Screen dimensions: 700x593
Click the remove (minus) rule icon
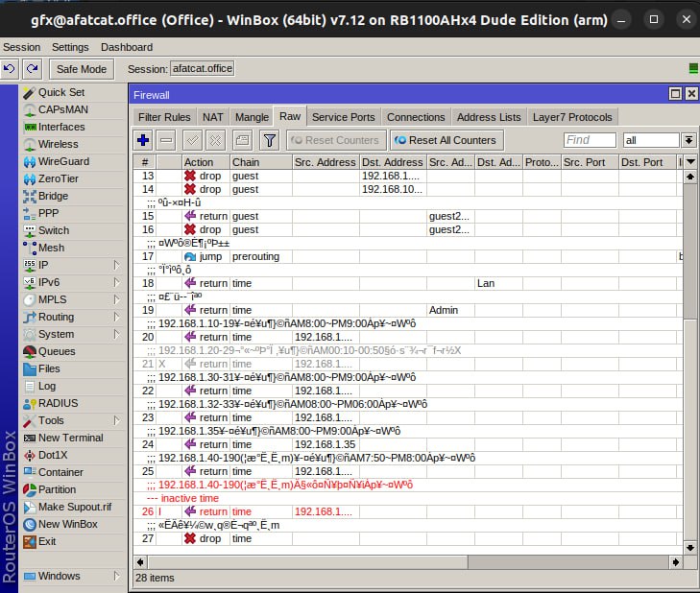point(167,141)
